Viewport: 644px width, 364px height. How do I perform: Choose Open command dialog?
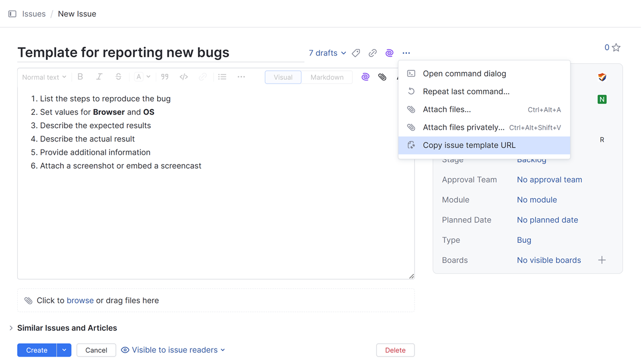464,73
